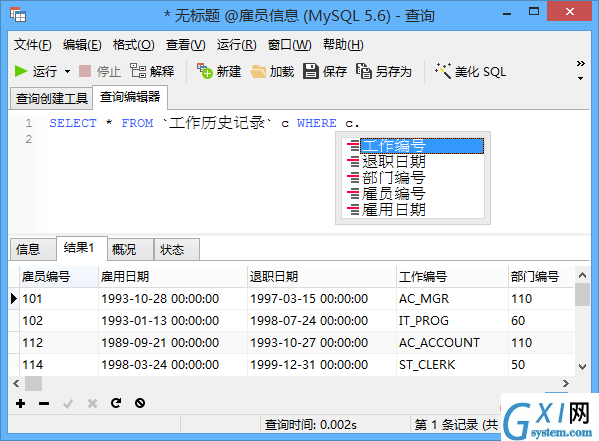Select the cell with employee number 112
This screenshot has width=599, height=441.
[x=59, y=343]
